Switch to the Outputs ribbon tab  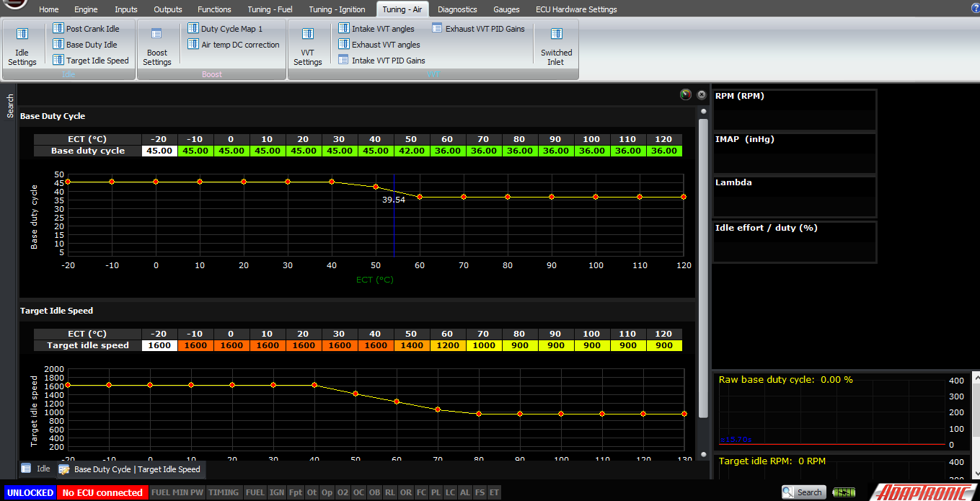168,9
